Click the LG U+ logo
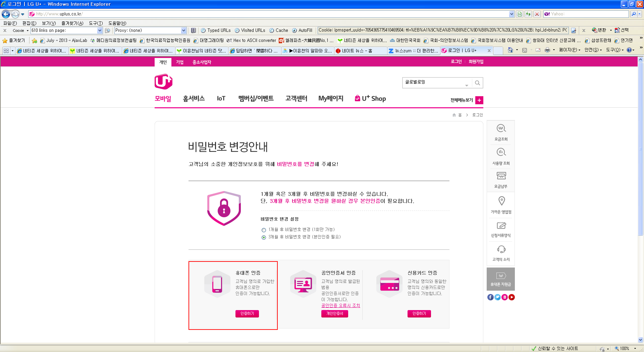Viewport: 644px width, 352px height. pyautogui.click(x=163, y=82)
